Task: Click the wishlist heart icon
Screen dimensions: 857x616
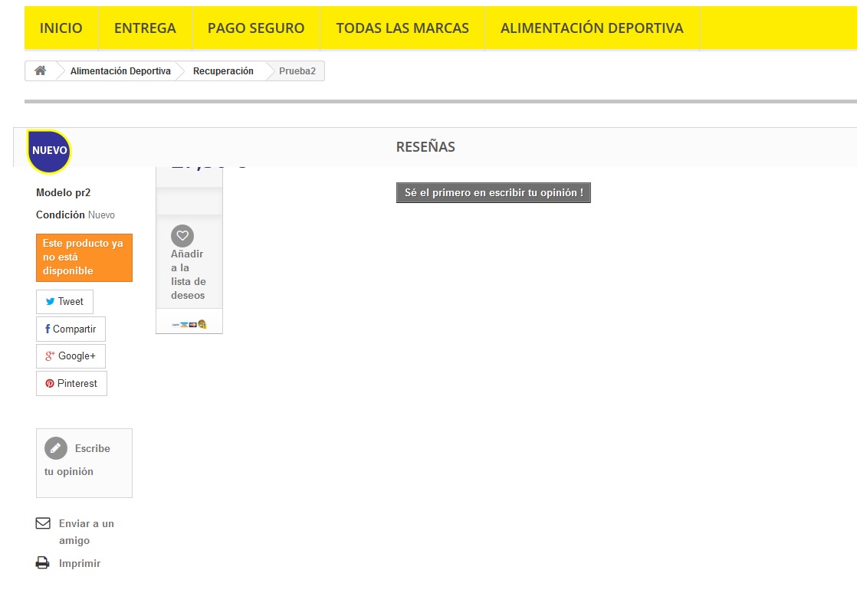Action: [x=182, y=236]
